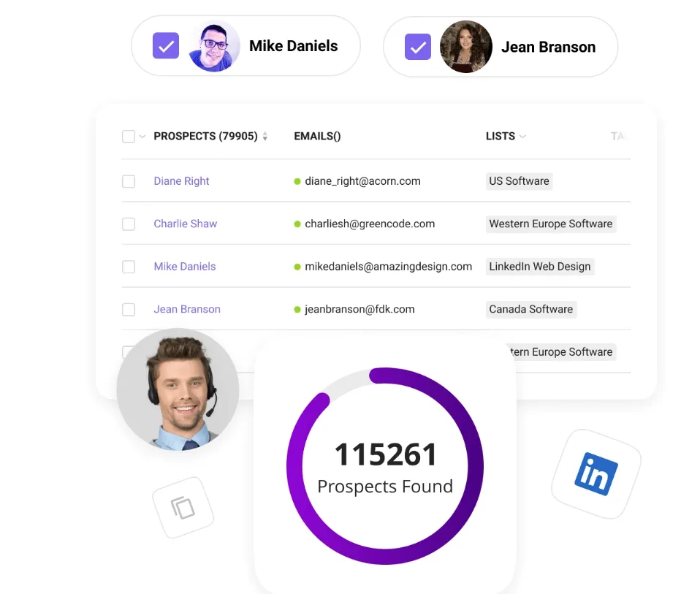700x594 pixels.
Task: Sort prospects using the sort arrows
Action: coord(265,136)
